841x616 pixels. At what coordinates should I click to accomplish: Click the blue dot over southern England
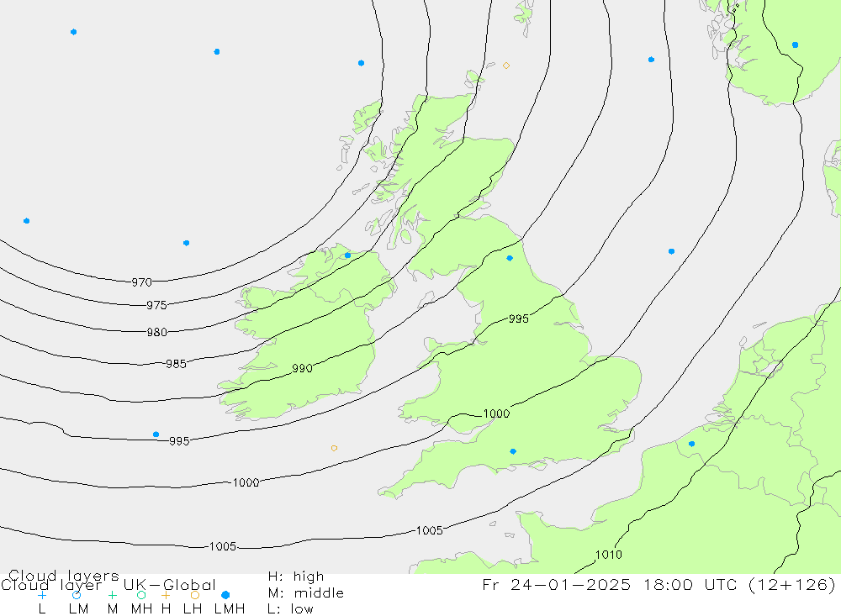coord(513,451)
